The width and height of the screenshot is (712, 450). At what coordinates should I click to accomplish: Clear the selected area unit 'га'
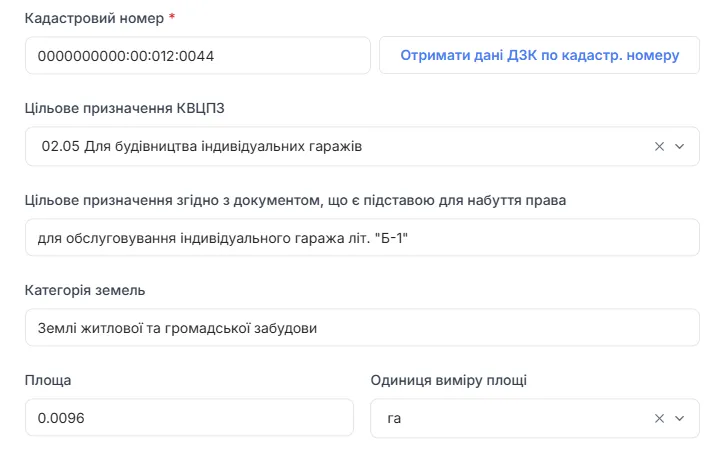pyautogui.click(x=659, y=418)
